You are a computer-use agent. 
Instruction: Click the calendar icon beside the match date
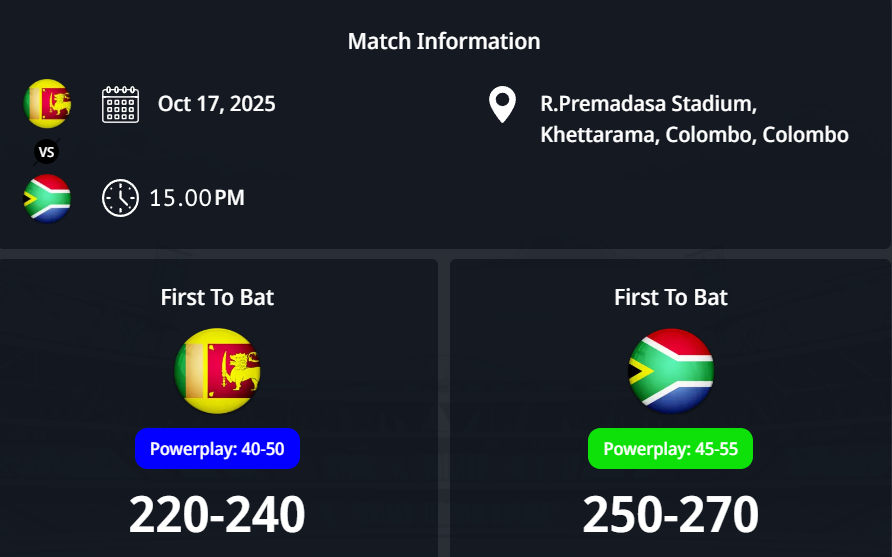tap(120, 104)
